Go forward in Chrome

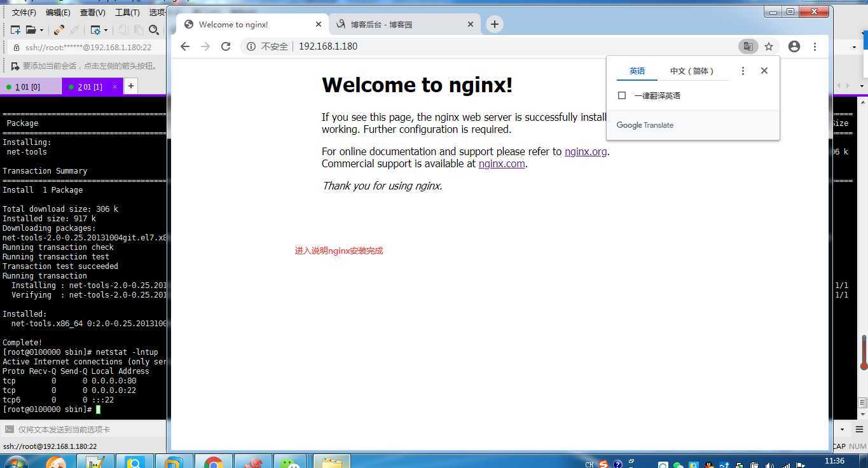tap(205, 46)
